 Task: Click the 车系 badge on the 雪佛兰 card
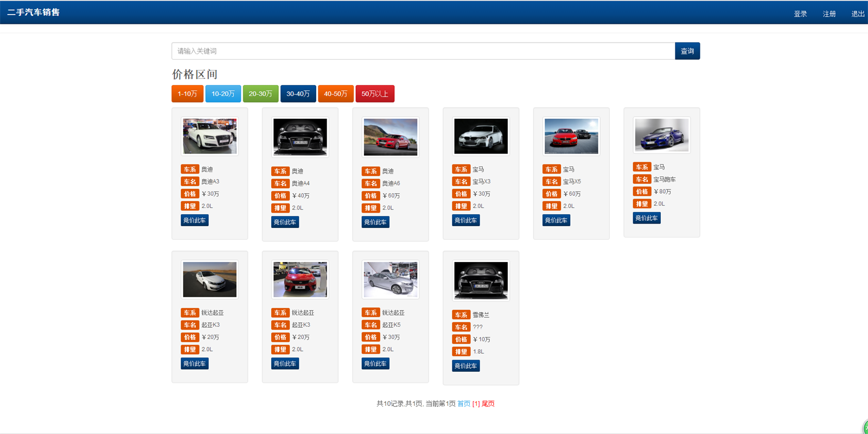click(x=461, y=315)
